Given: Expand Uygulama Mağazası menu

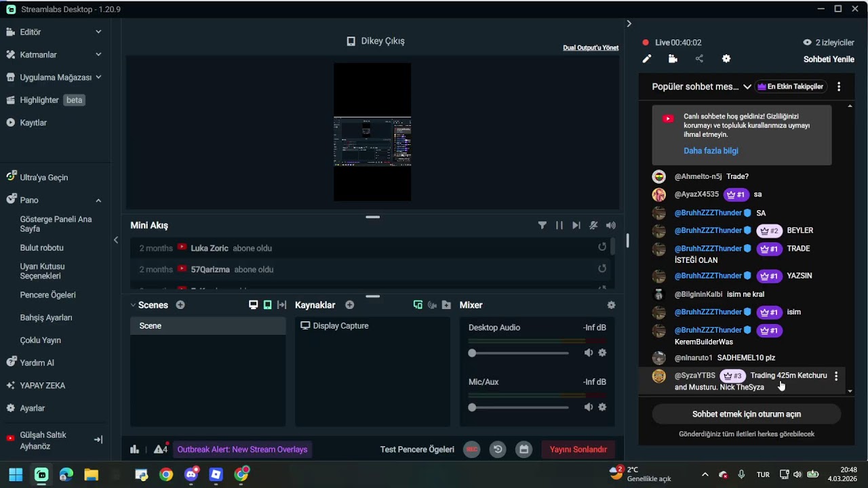Looking at the screenshot, I should tap(54, 77).
